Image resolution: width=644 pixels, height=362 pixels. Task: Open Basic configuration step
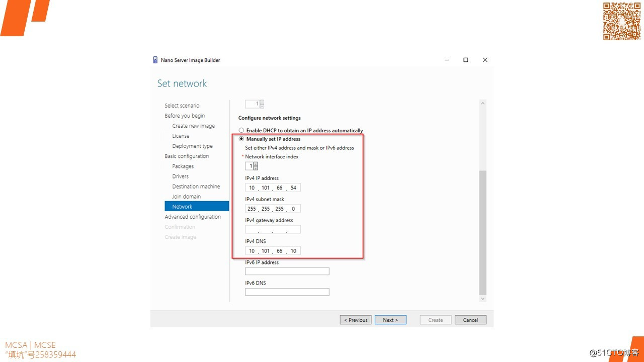[187, 156]
